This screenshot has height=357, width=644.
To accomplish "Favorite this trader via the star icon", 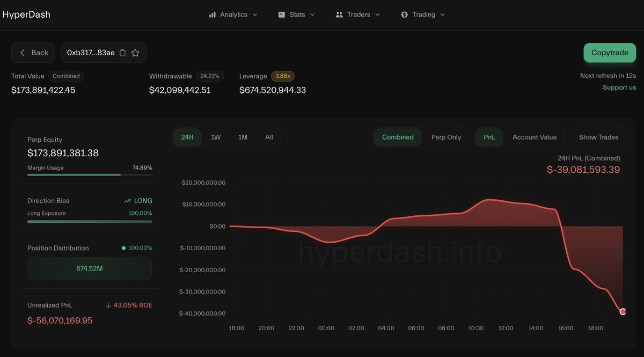I will [135, 53].
